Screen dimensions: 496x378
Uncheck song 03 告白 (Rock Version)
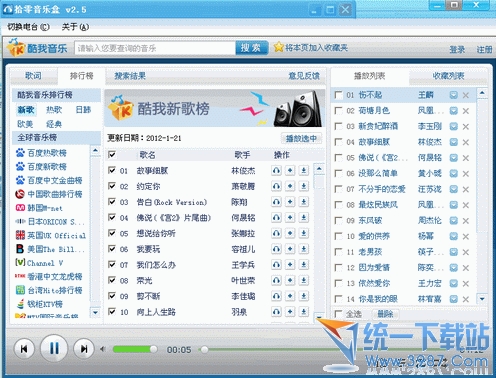pos(112,201)
